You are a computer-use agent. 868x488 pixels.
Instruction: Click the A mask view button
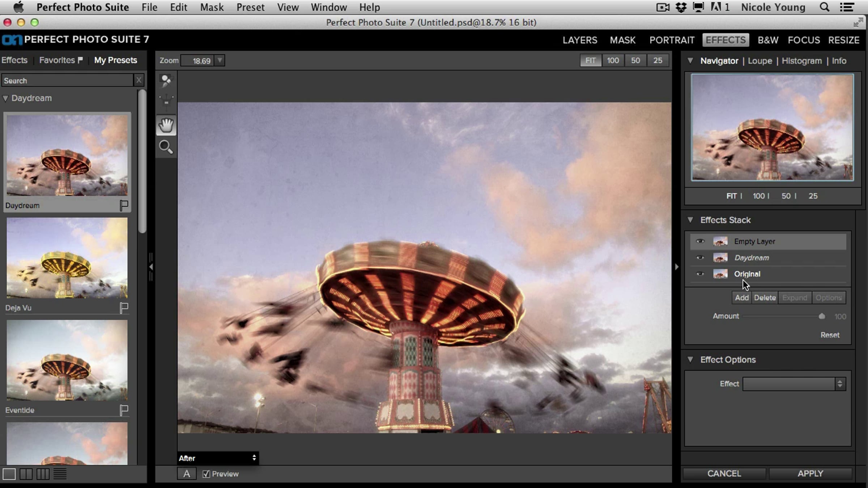(187, 474)
